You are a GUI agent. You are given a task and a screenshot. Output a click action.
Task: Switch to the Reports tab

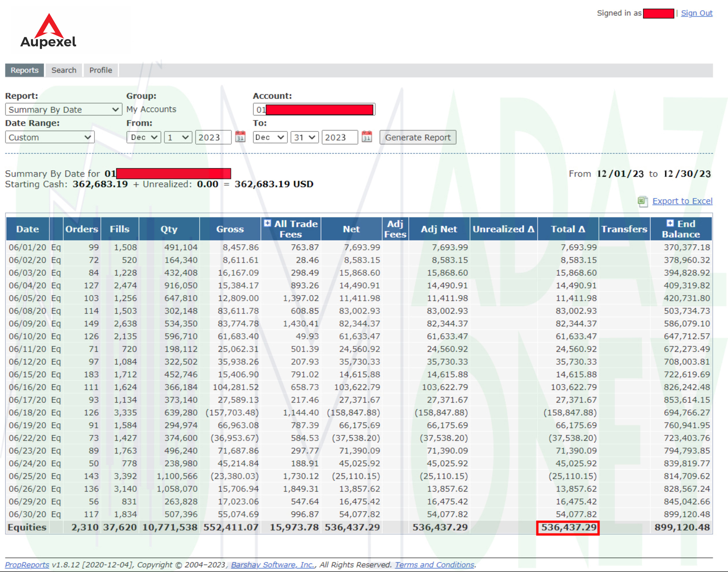point(24,70)
